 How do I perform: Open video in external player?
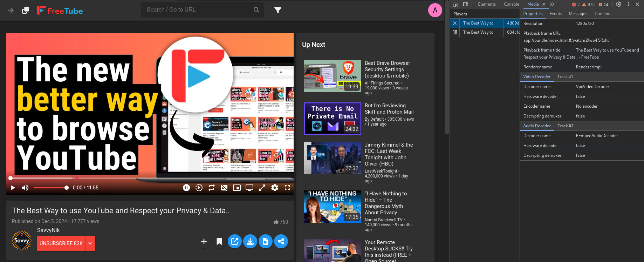coord(235,241)
